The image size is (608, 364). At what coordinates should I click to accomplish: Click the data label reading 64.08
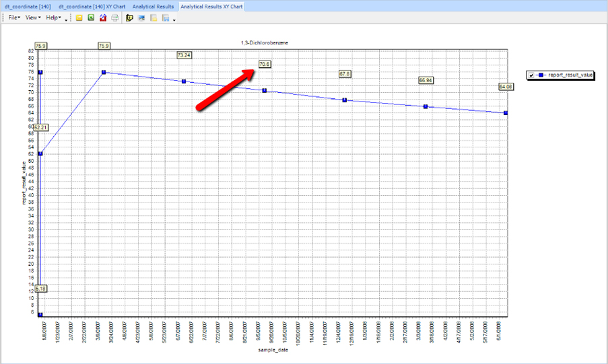tap(506, 86)
